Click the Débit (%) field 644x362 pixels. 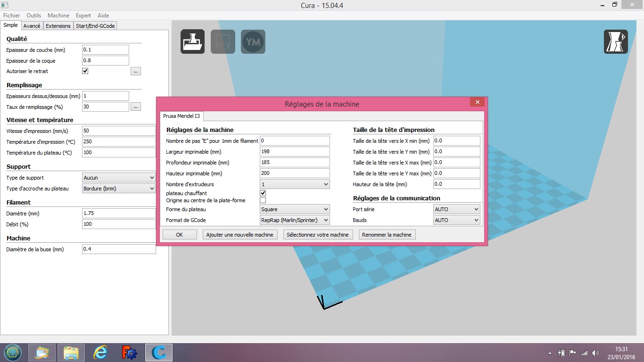tap(119, 224)
